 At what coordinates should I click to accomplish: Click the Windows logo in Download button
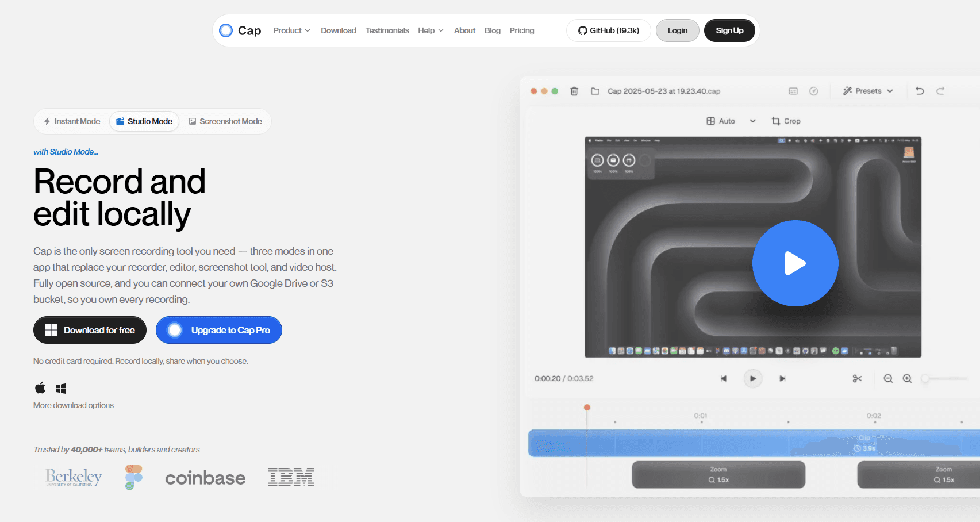click(x=51, y=330)
